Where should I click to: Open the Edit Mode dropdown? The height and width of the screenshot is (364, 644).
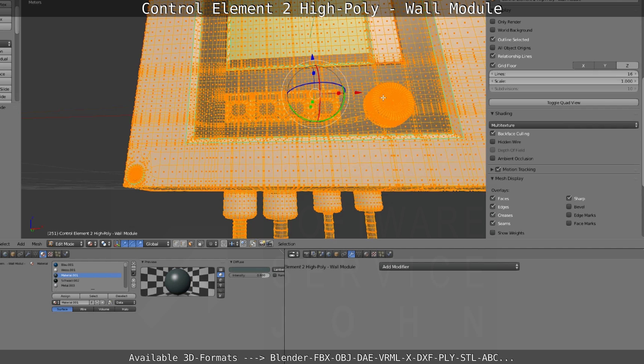pos(65,244)
